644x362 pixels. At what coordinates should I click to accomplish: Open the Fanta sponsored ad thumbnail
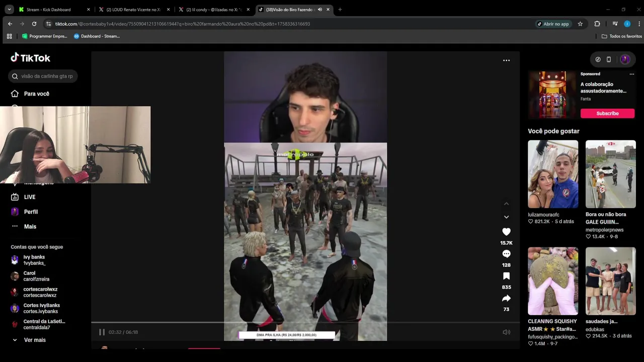[552, 95]
